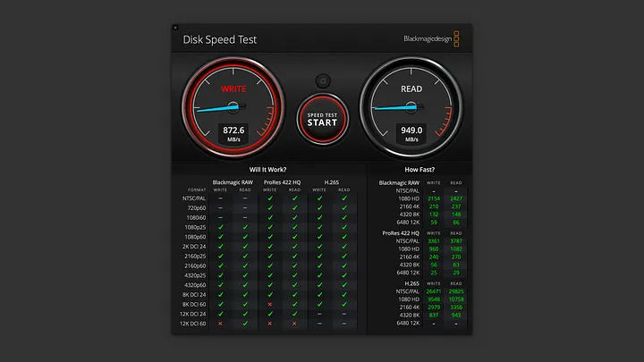Image resolution: width=644 pixels, height=362 pixels.
Task: Click the 1080p60 format row label
Action: click(x=195, y=237)
